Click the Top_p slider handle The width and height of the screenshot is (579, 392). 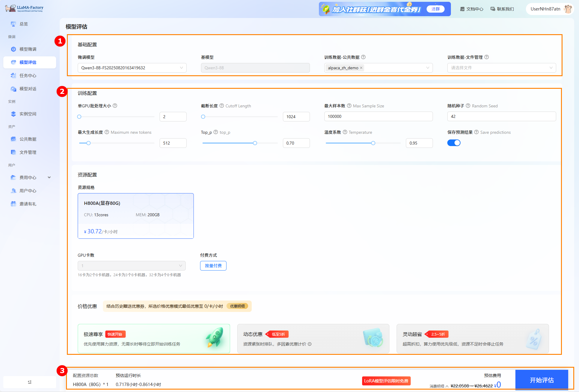[255, 143]
